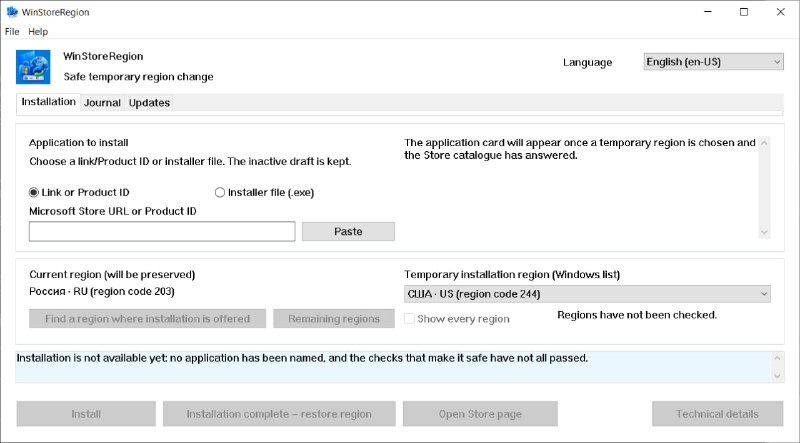The image size is (800, 443).
Task: Select the Installer file (.exe) radio button
Action: point(264,192)
